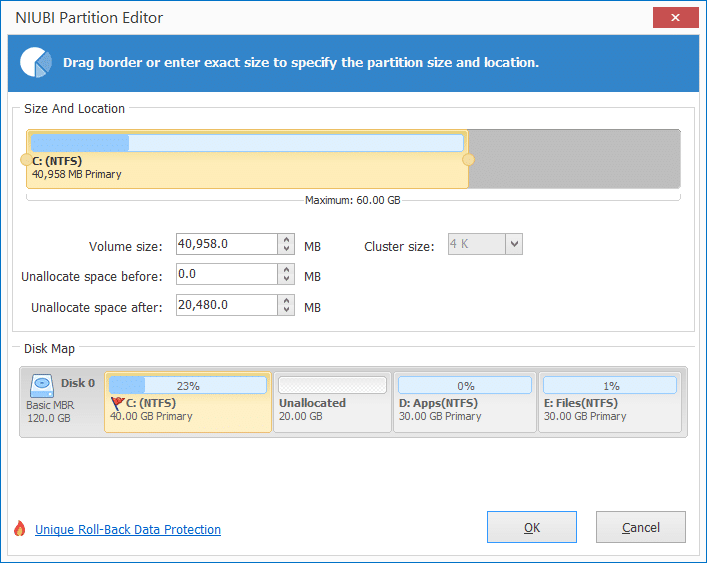Decrease Unallocate space after value
The height and width of the screenshot is (563, 707).
tap(286, 310)
